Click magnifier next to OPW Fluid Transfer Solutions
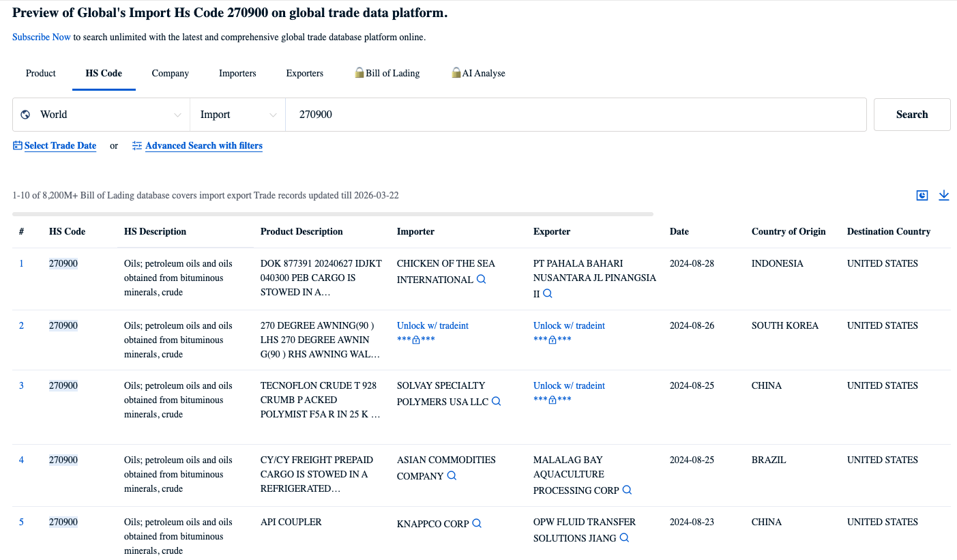The width and height of the screenshot is (957, 560). pyautogui.click(x=624, y=538)
